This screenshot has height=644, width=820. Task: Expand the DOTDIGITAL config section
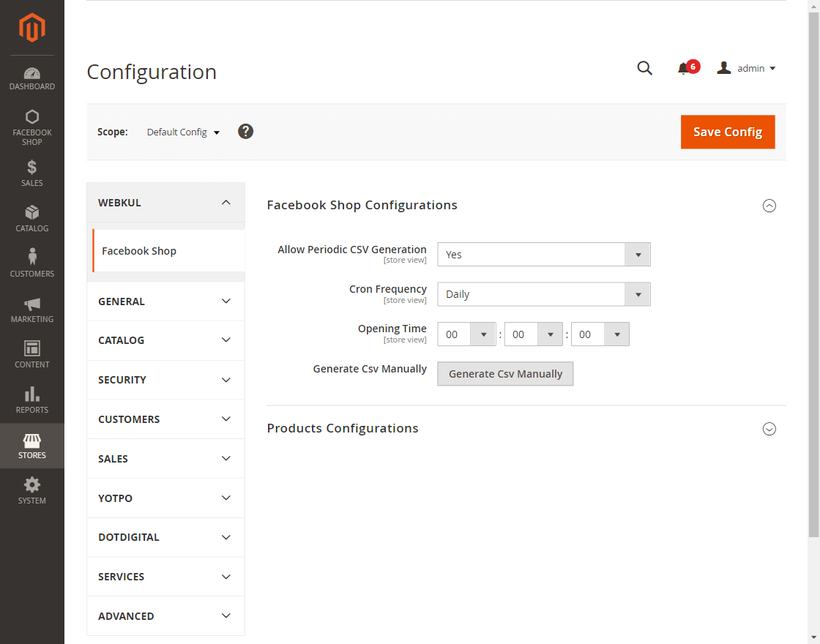(x=165, y=537)
